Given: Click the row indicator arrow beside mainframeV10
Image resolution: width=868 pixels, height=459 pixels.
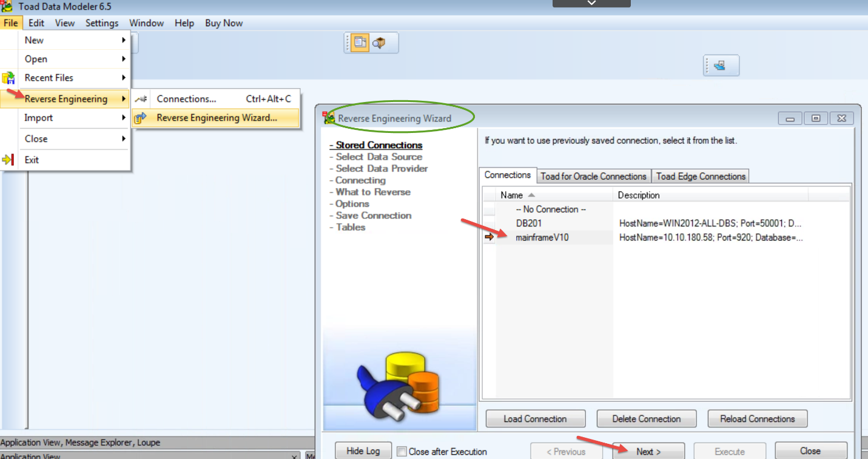Looking at the screenshot, I should pos(490,237).
